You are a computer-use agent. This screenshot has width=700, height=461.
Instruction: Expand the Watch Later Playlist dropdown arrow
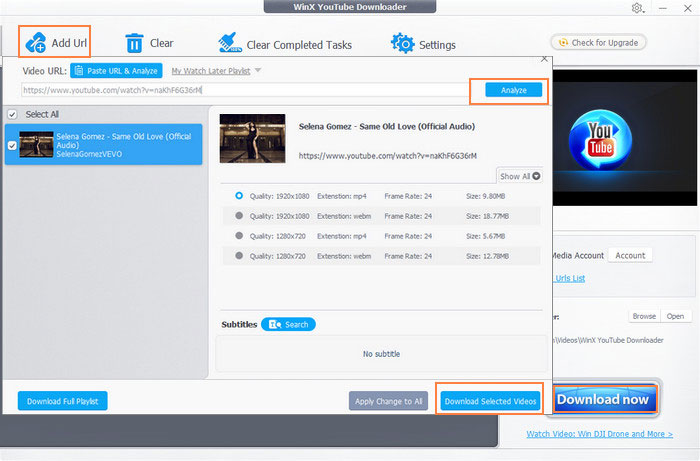[x=258, y=71]
